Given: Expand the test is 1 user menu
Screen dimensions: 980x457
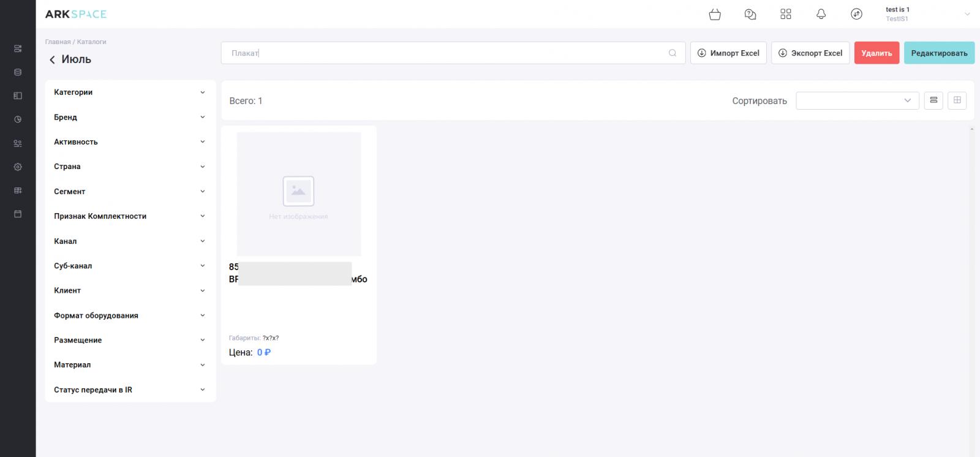Looking at the screenshot, I should pos(967,14).
